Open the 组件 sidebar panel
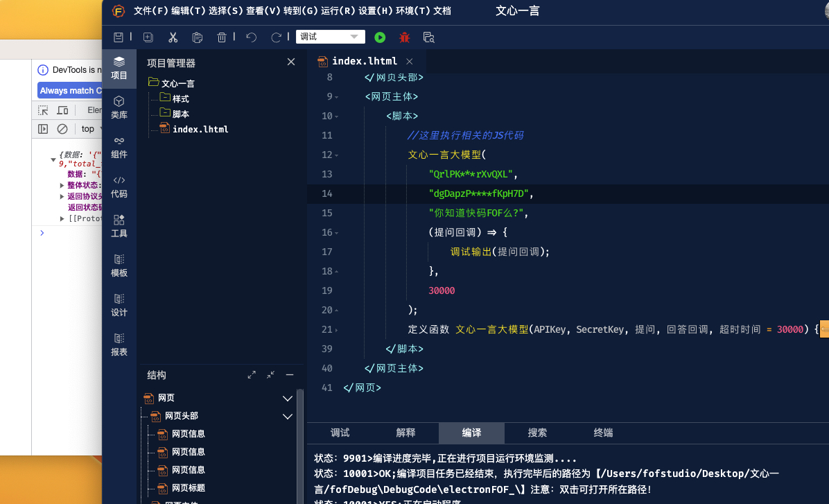Image resolution: width=829 pixels, height=504 pixels. [119, 147]
